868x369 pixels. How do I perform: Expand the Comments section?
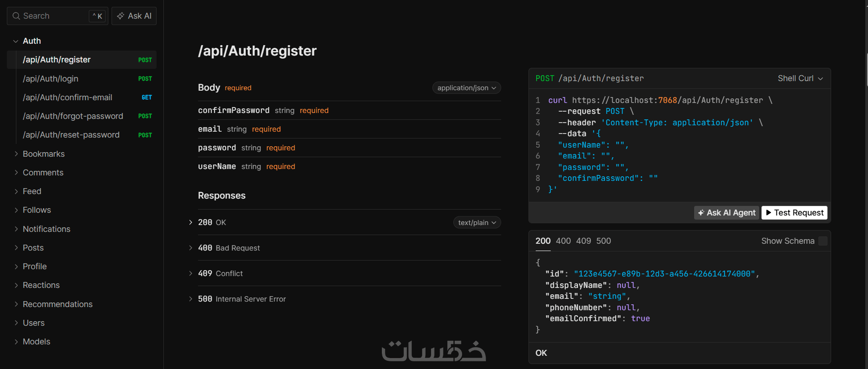click(x=16, y=173)
